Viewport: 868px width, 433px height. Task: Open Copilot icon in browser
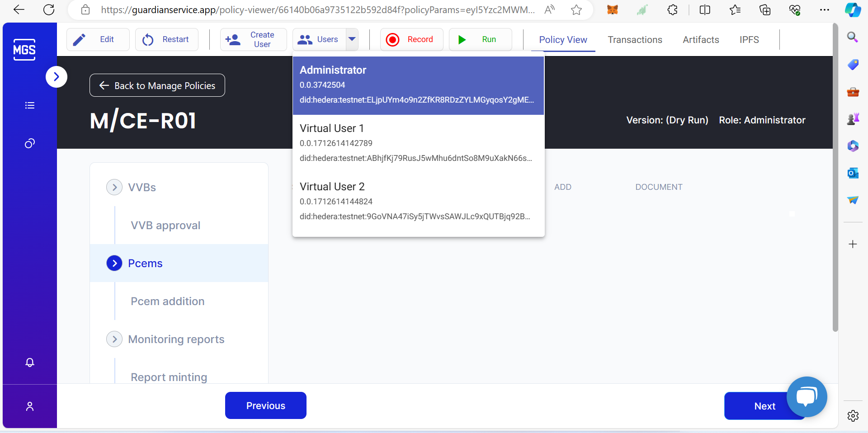click(853, 10)
